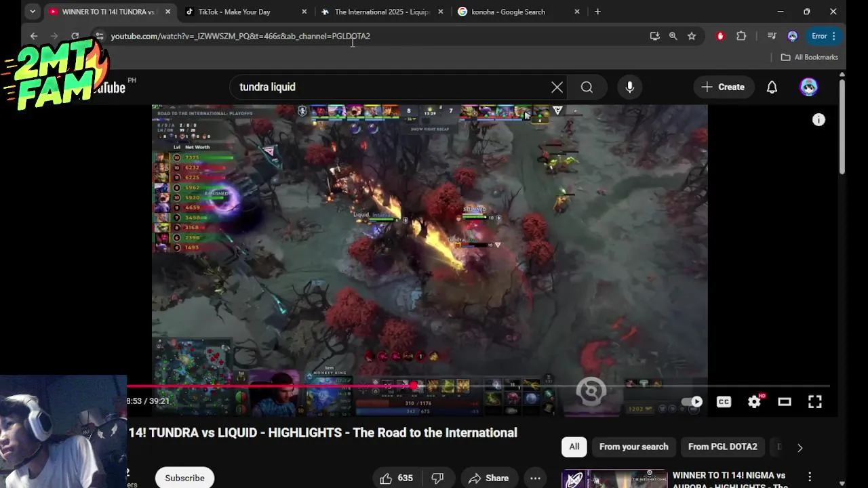
Task: Go back in browser history
Action: [34, 36]
